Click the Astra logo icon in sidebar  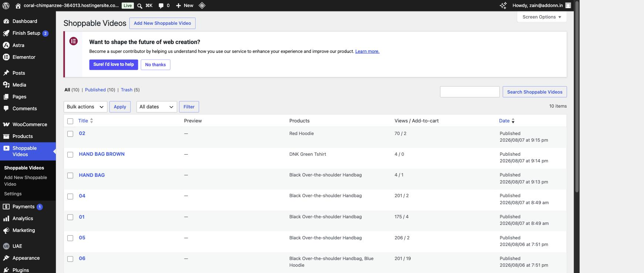tap(6, 45)
